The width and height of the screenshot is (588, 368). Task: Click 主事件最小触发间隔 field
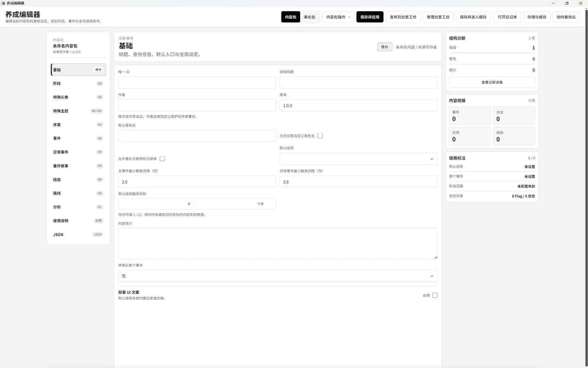pyautogui.click(x=197, y=182)
